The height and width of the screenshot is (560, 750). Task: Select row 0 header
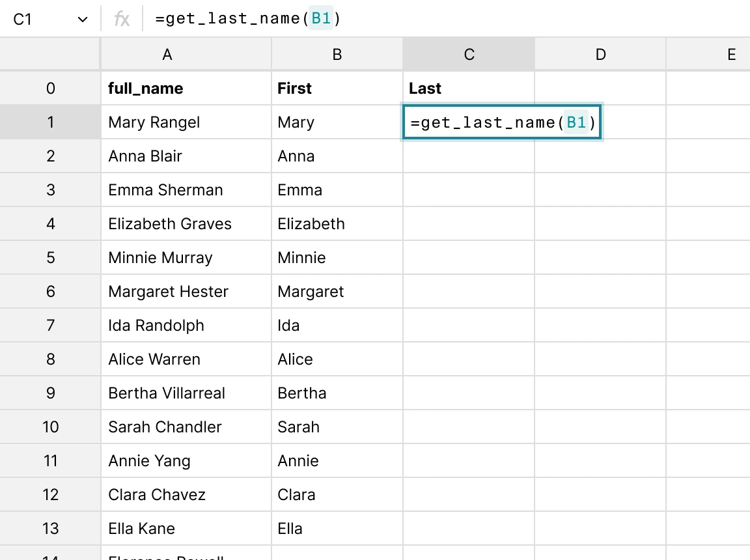[50, 88]
